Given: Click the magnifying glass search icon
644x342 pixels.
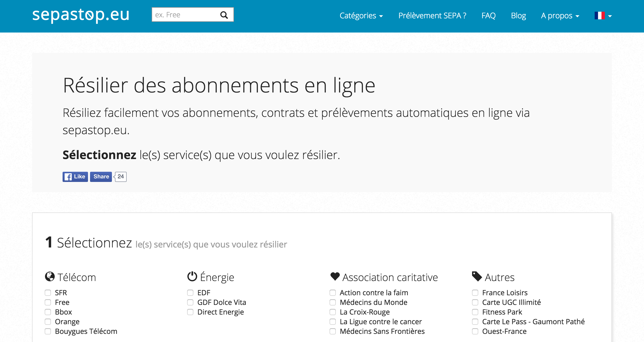Looking at the screenshot, I should pyautogui.click(x=224, y=15).
